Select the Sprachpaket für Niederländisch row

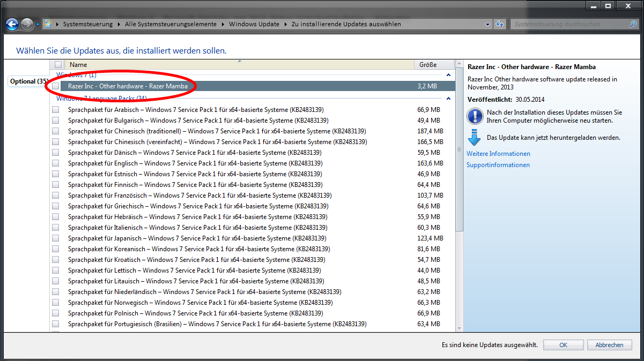pyautogui.click(x=253, y=292)
